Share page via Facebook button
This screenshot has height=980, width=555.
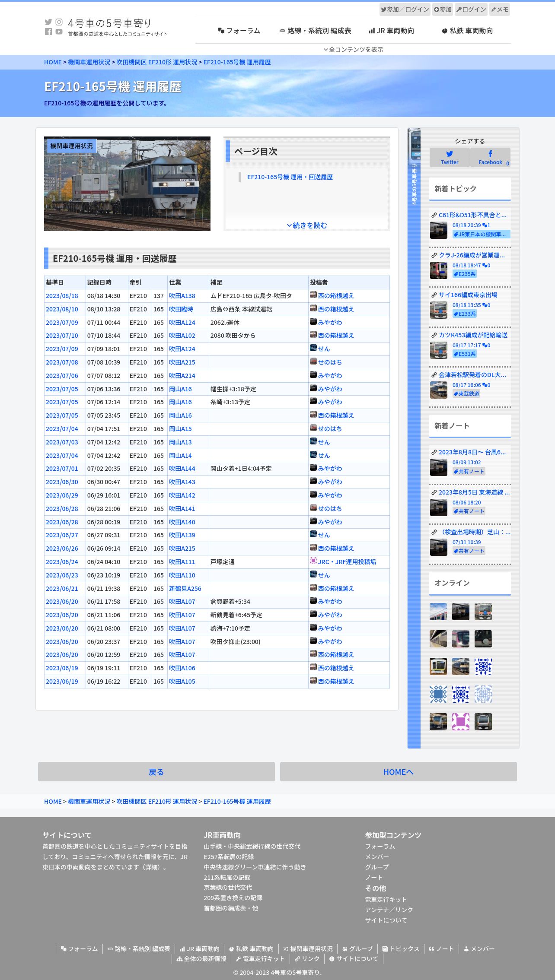[x=490, y=157]
